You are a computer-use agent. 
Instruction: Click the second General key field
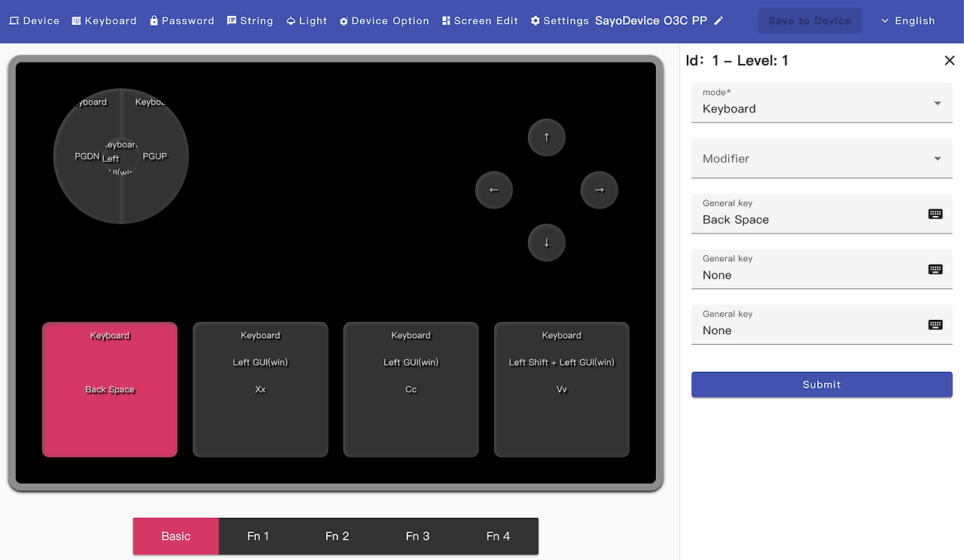(822, 269)
